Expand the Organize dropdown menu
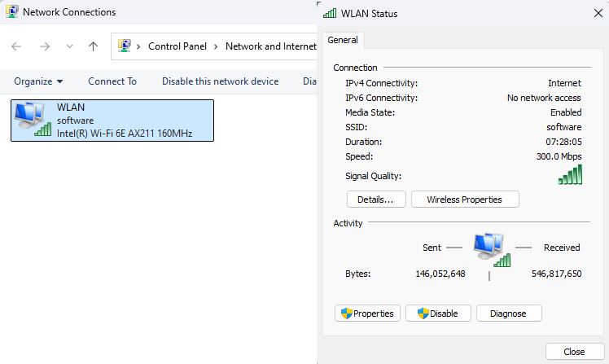 [38, 81]
